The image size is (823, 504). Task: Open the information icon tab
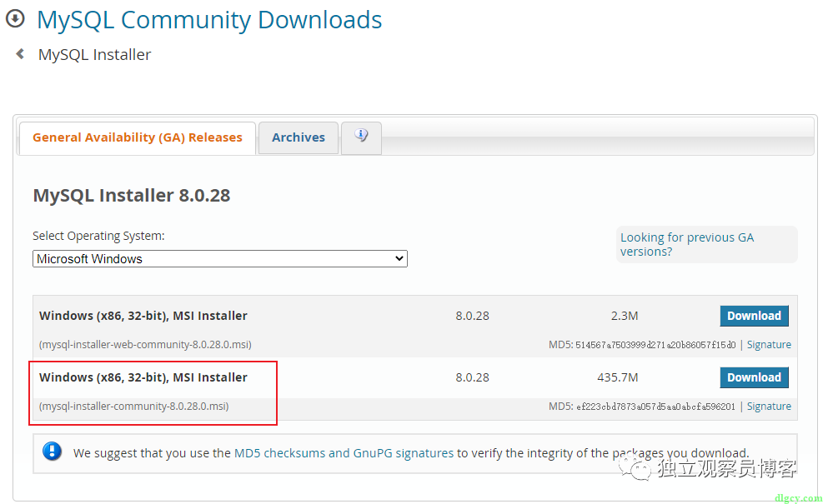(x=361, y=137)
